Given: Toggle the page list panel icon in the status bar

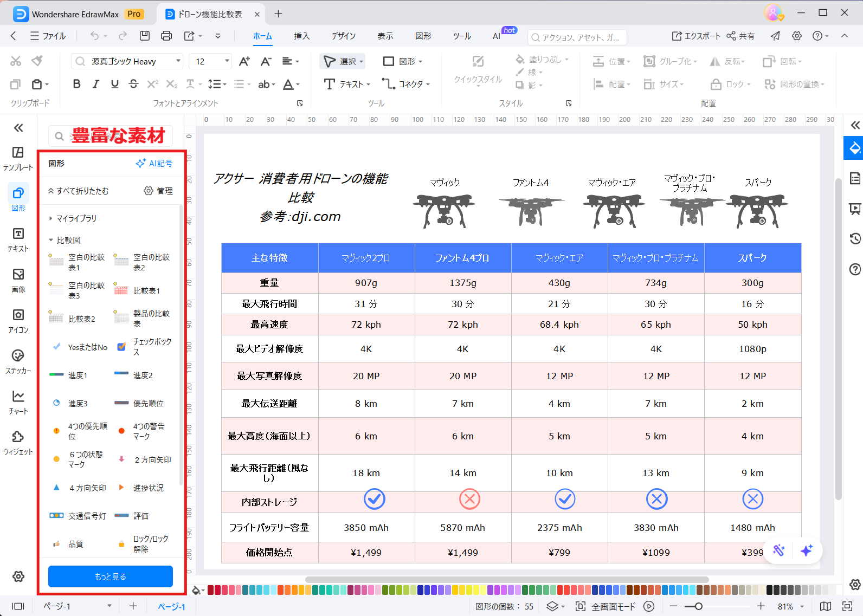Looking at the screenshot, I should [x=18, y=606].
